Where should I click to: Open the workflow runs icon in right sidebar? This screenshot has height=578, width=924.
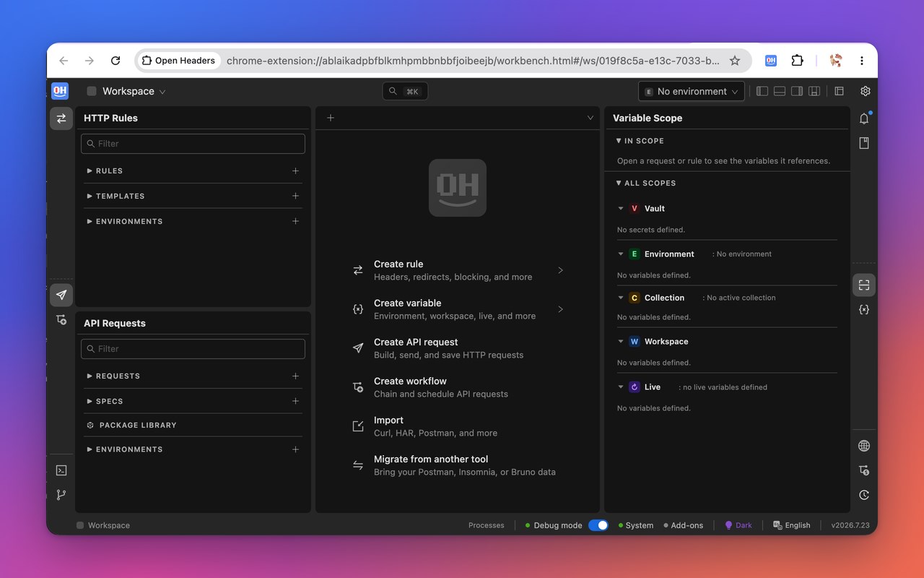pos(864,470)
